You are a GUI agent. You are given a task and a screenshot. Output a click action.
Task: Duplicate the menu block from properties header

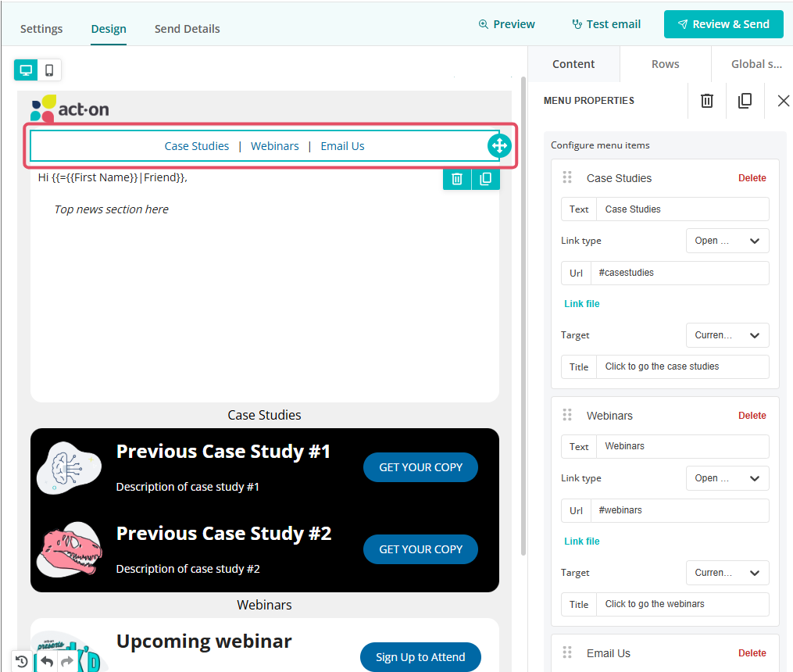point(745,101)
